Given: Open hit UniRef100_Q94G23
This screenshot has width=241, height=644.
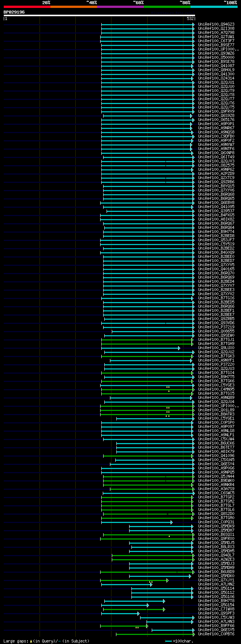Looking at the screenshot, I should point(216,24).
